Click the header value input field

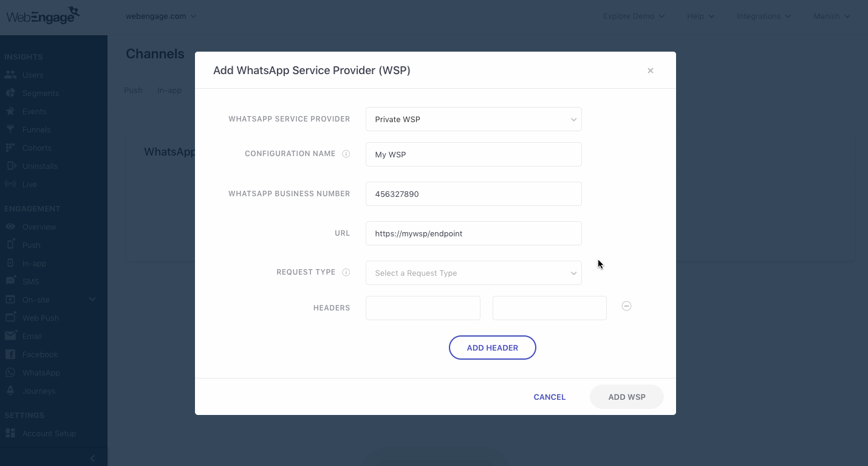pyautogui.click(x=550, y=308)
